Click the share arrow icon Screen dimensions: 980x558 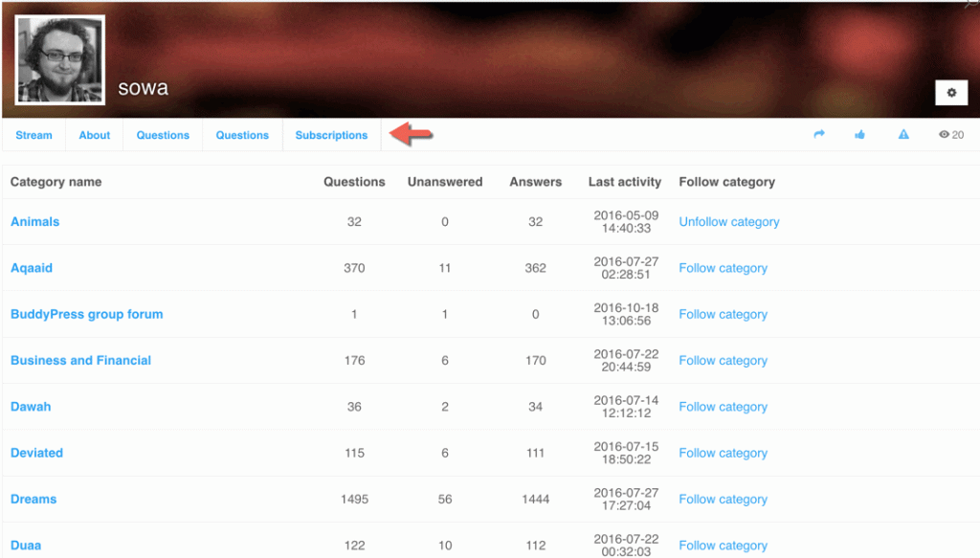(x=819, y=135)
